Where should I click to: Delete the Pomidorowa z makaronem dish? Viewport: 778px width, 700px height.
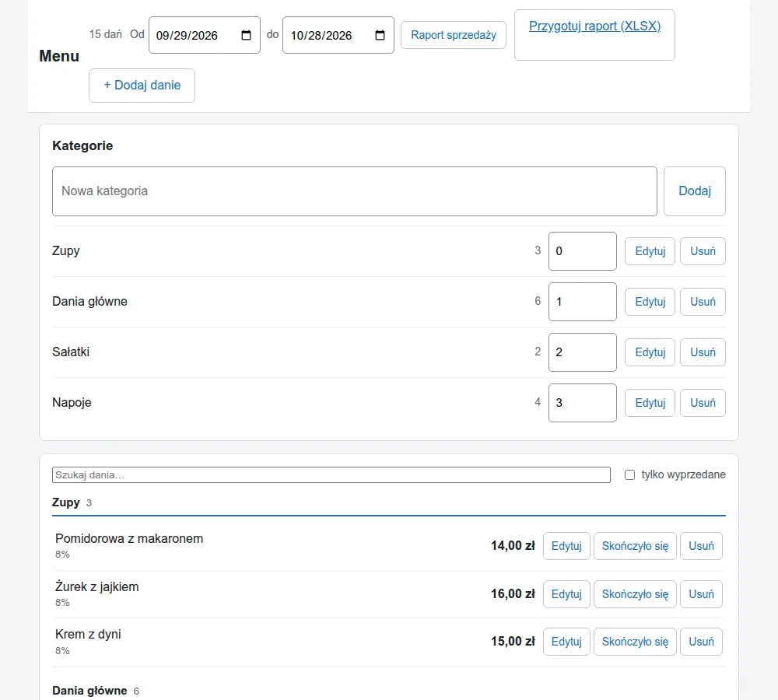[701, 546]
